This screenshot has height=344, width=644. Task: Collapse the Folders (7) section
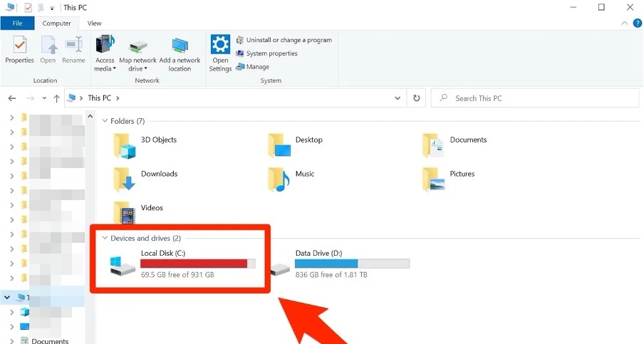click(x=105, y=120)
